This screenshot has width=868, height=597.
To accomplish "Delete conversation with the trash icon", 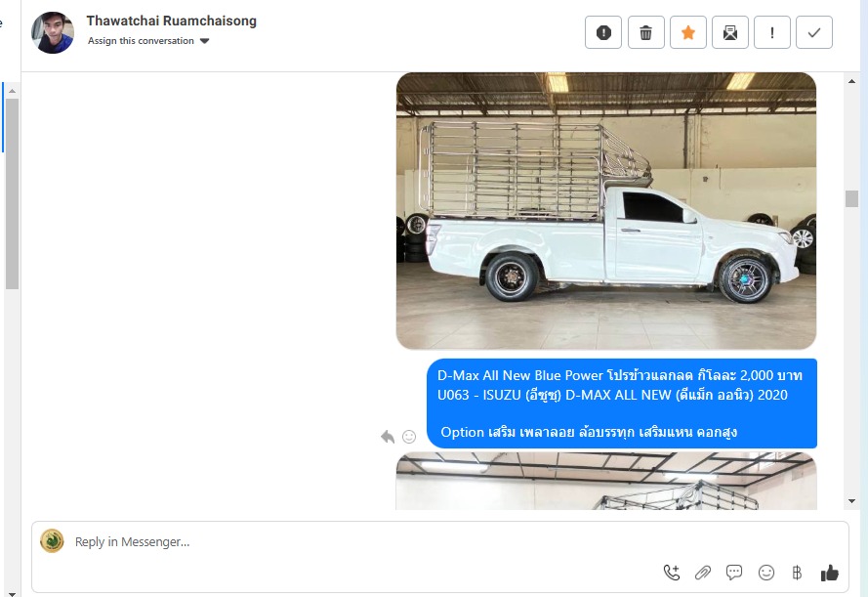I will 646,32.
